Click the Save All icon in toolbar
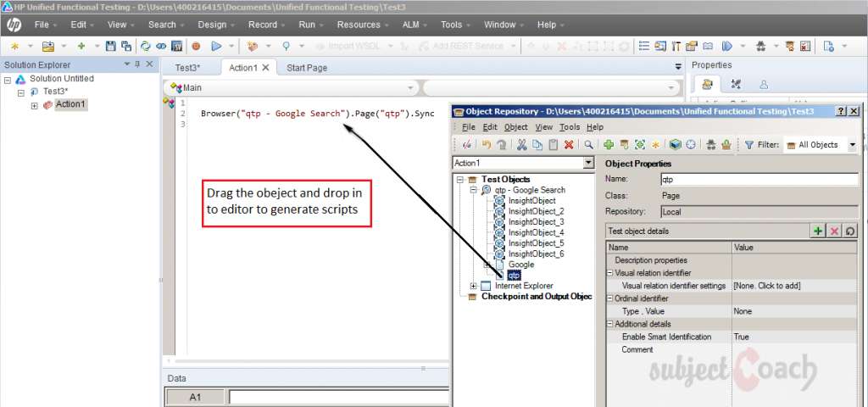The image size is (868, 407). click(x=126, y=46)
